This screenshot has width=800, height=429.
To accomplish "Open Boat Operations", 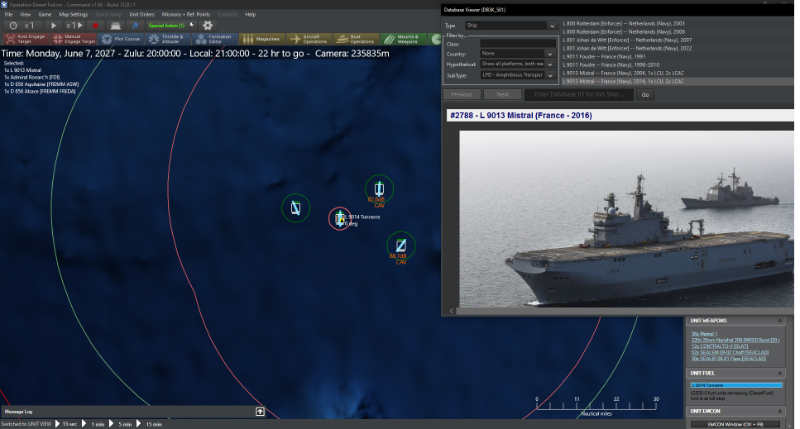I will click(x=357, y=39).
